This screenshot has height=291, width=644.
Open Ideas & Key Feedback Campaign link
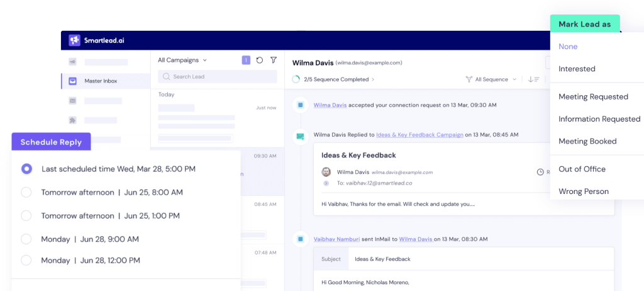(x=419, y=134)
